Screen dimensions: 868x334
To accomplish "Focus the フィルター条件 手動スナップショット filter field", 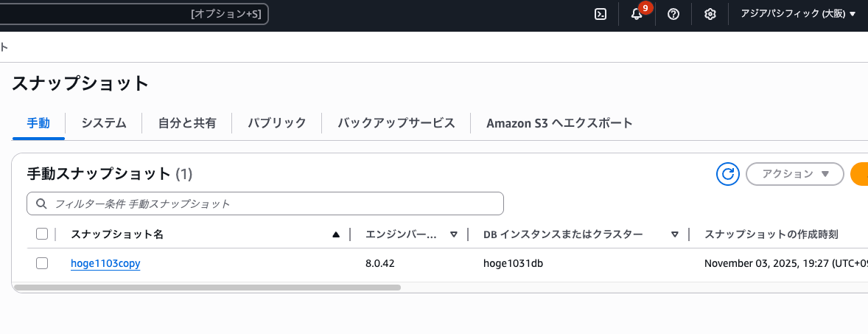I will (273, 203).
